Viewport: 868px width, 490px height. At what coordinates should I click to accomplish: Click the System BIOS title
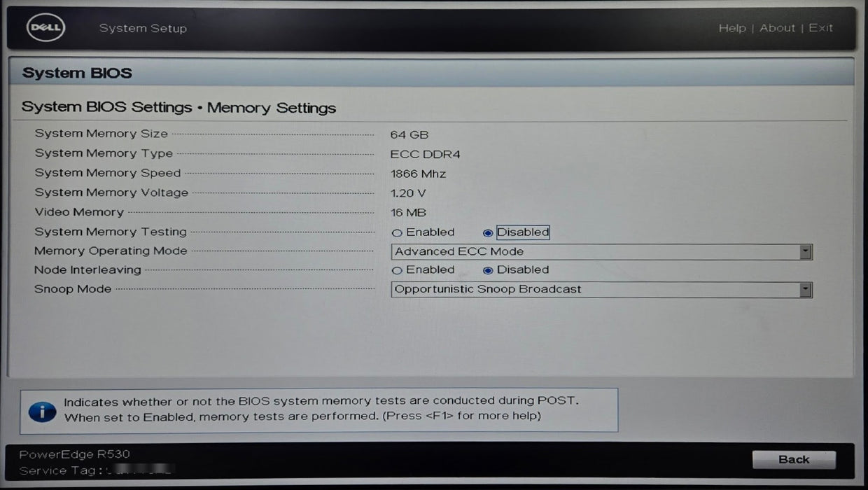(x=77, y=73)
